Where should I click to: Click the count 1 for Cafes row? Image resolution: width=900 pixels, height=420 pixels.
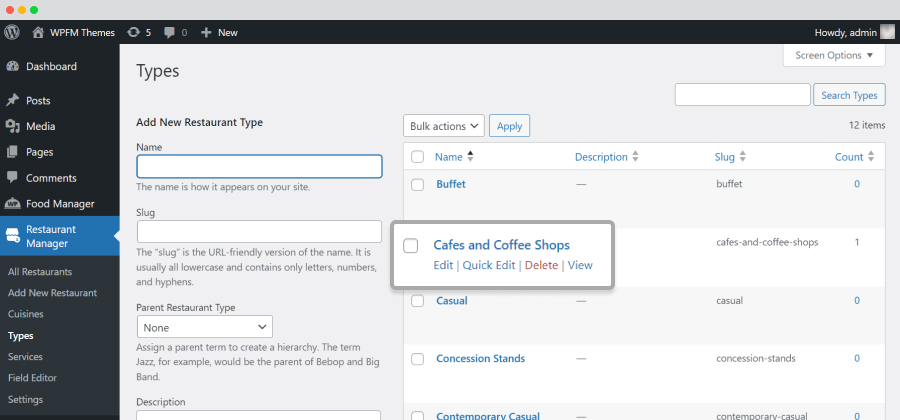pos(856,242)
